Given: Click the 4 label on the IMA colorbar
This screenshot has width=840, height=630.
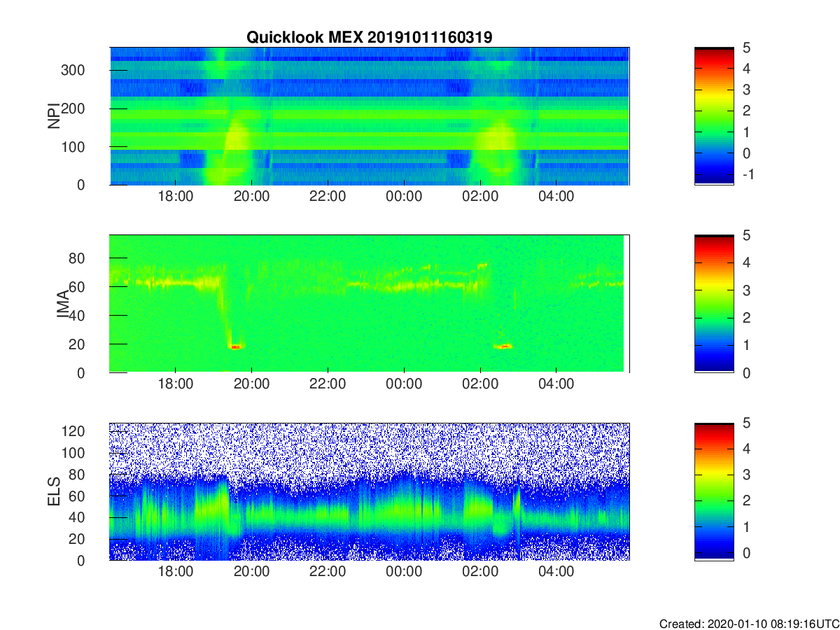Looking at the screenshot, I should pos(745,262).
